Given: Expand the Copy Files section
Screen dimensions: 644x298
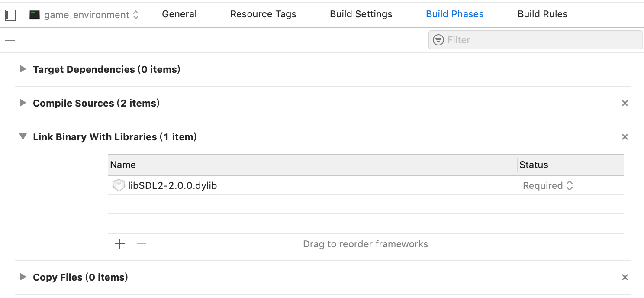Looking at the screenshot, I should (23, 277).
